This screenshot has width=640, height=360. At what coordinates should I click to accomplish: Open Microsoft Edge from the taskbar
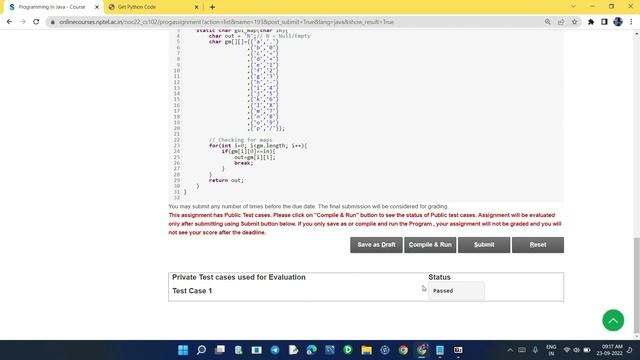tap(311, 350)
